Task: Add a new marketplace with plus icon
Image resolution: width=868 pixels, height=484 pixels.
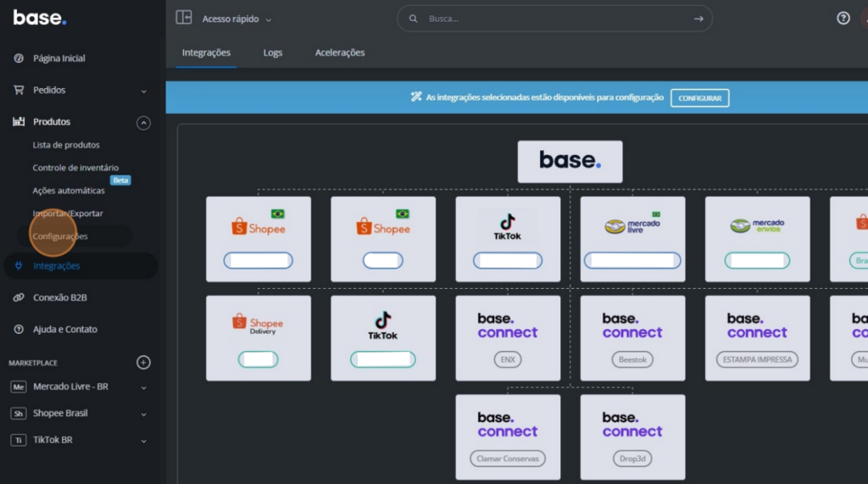Action: (143, 362)
